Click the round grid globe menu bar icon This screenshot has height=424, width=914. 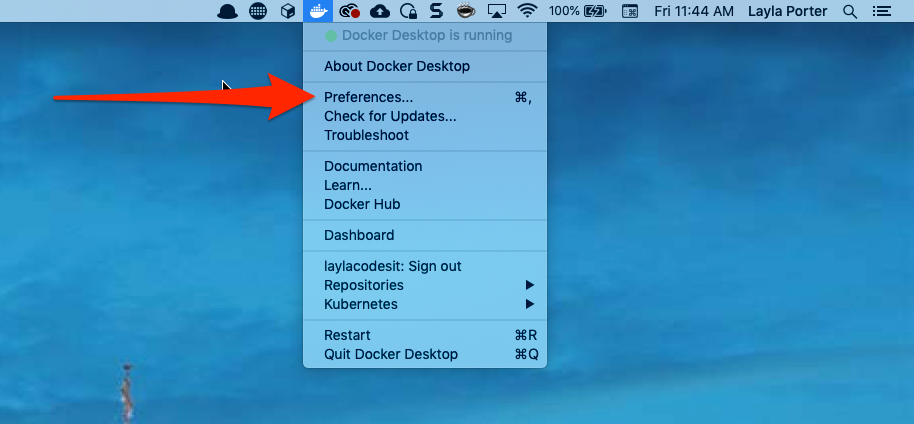258,11
